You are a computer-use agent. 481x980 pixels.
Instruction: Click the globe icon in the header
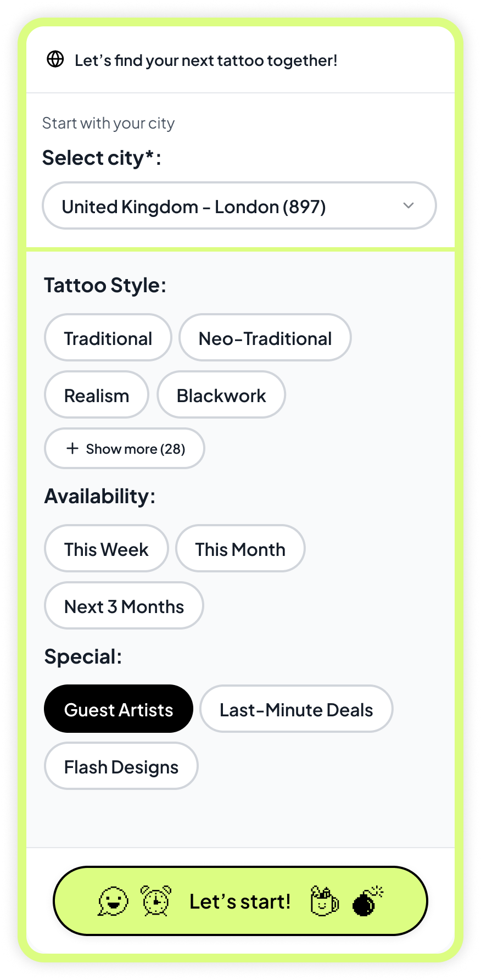tap(55, 59)
